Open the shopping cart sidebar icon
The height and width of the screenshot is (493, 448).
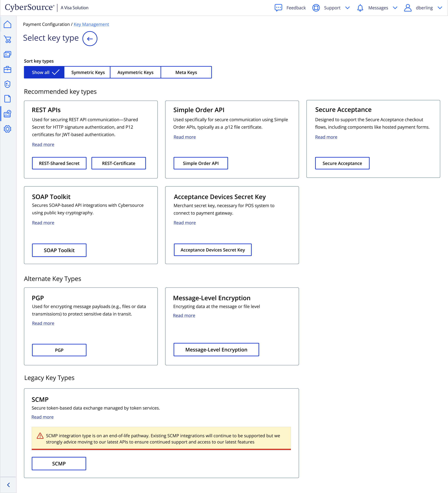point(8,39)
